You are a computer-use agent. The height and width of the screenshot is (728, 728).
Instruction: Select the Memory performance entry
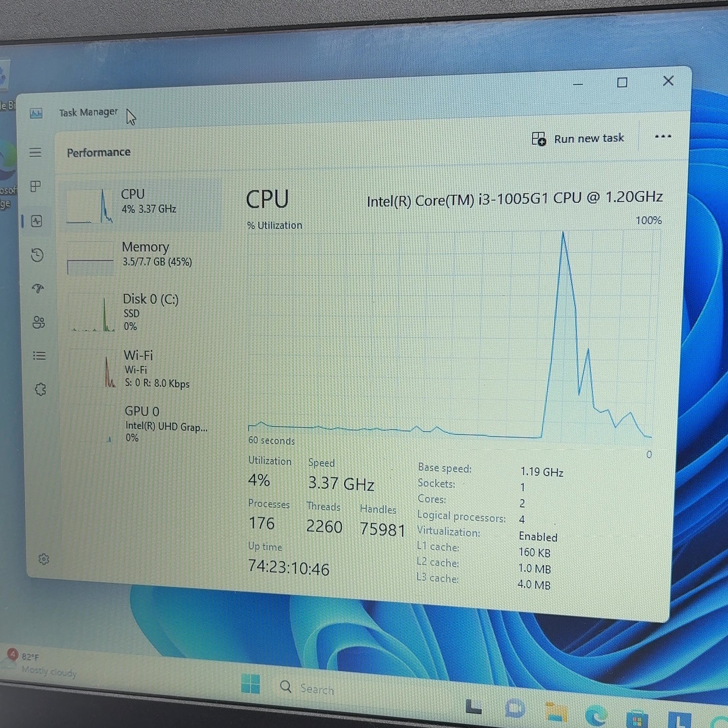[143, 257]
